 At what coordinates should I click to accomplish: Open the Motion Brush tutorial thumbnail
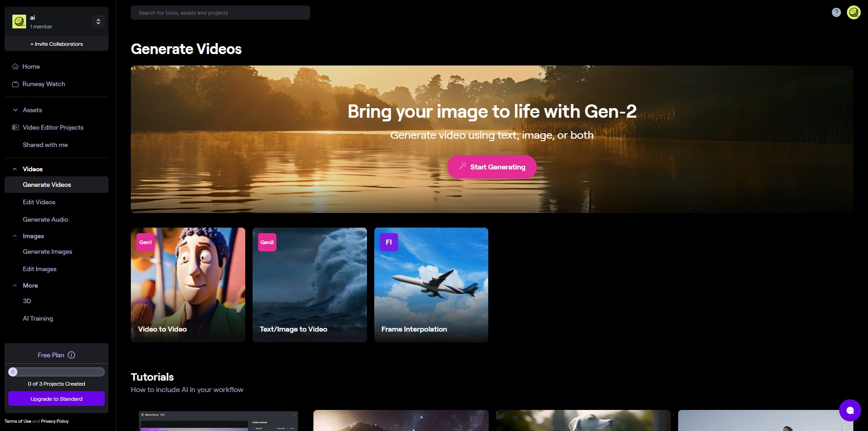(x=218, y=420)
